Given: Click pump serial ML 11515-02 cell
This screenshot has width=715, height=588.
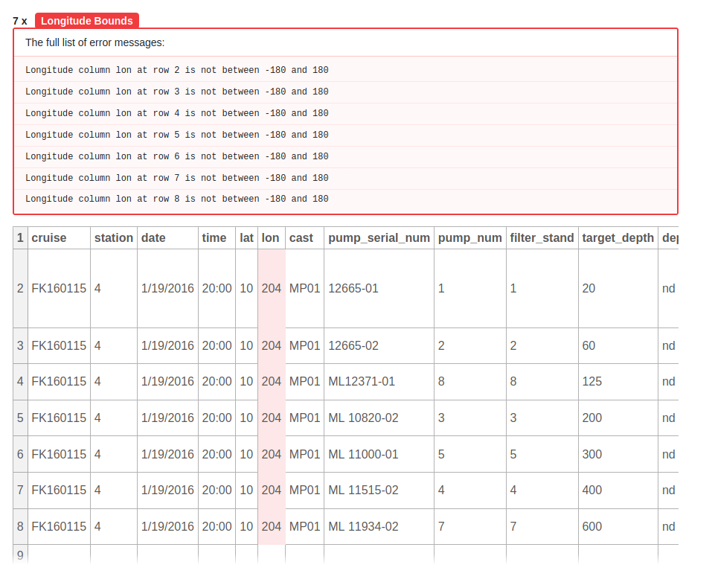Looking at the screenshot, I should pyautogui.click(x=379, y=490).
